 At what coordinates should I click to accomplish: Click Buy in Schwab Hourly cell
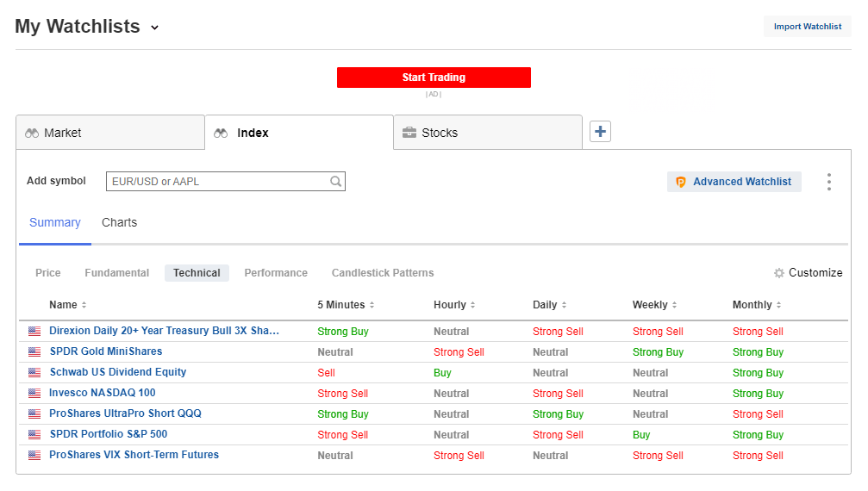pyautogui.click(x=442, y=373)
